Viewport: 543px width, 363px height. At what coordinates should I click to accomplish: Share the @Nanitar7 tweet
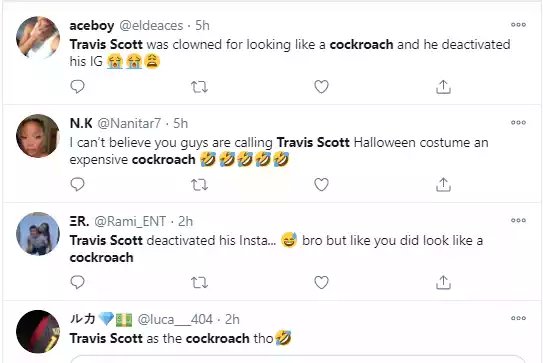[443, 185]
